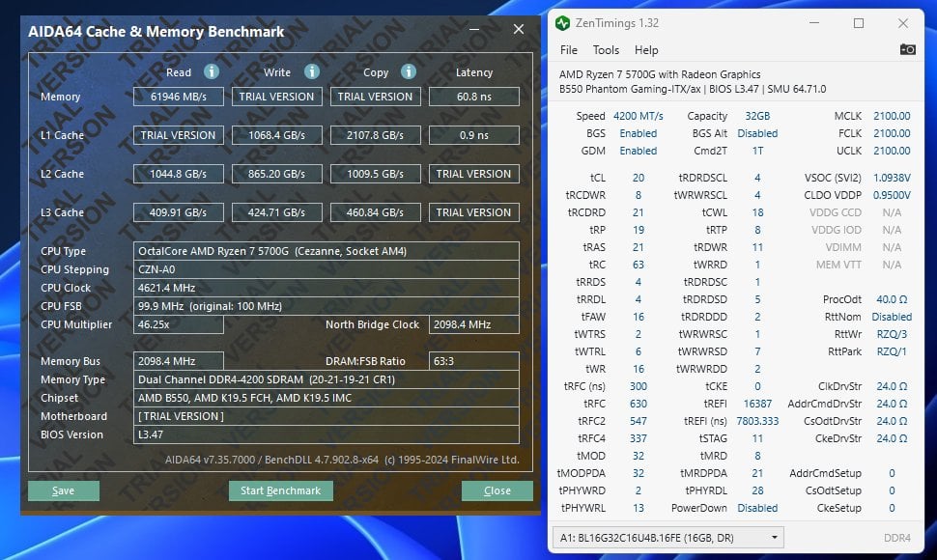Minimize the AIDA64 benchmark window
Image resolution: width=937 pixels, height=560 pixels.
pos(474,29)
